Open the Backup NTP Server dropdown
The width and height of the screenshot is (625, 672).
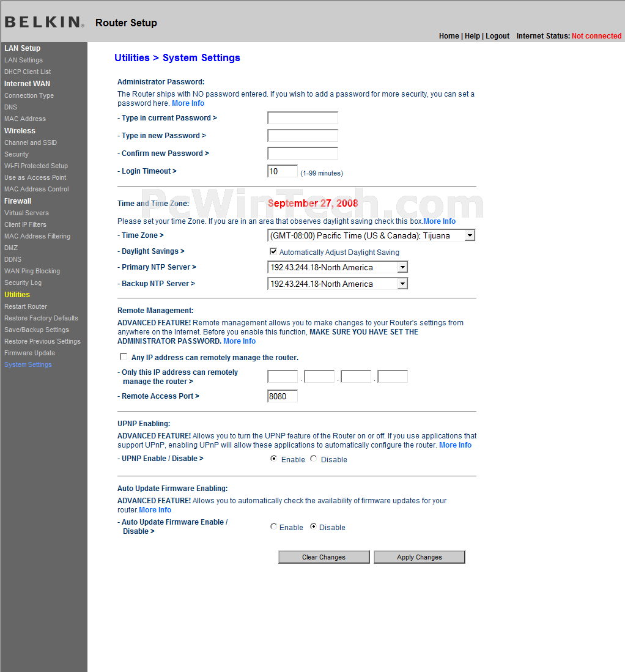click(338, 284)
